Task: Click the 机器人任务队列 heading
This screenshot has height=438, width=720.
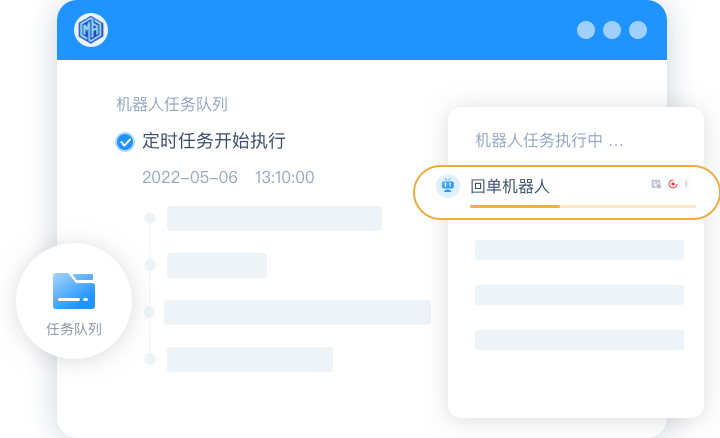Action: coord(172,105)
